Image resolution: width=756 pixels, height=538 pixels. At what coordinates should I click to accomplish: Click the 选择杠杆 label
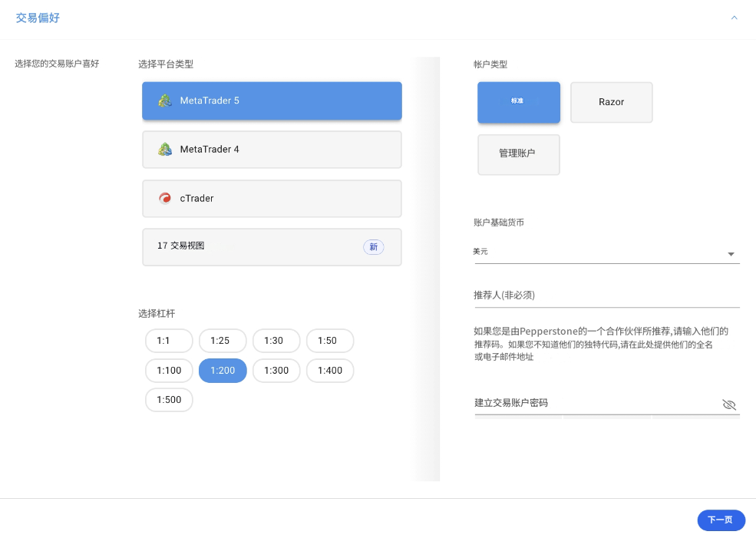(x=157, y=314)
